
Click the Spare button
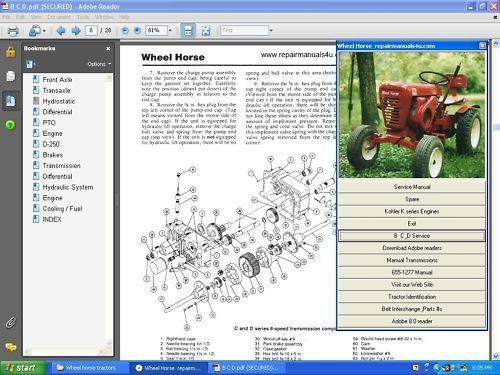pyautogui.click(x=412, y=199)
